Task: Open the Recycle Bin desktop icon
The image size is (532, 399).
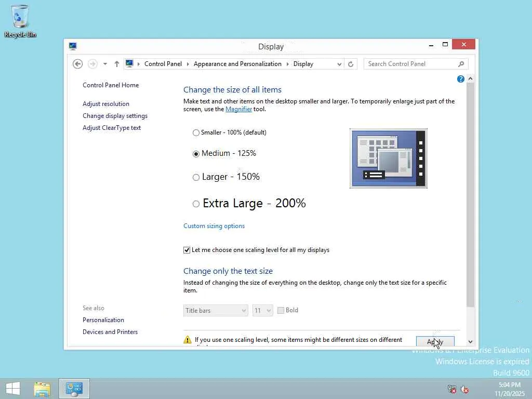Action: (20, 21)
